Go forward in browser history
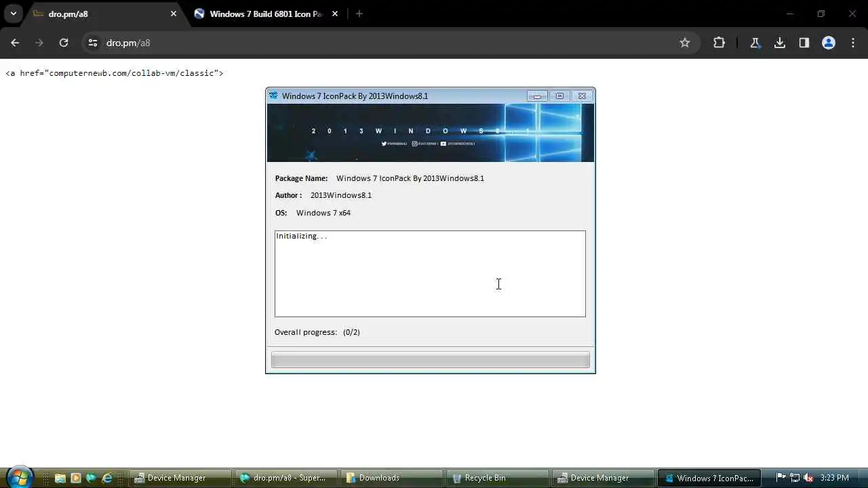The height and width of the screenshot is (488, 868). [39, 43]
